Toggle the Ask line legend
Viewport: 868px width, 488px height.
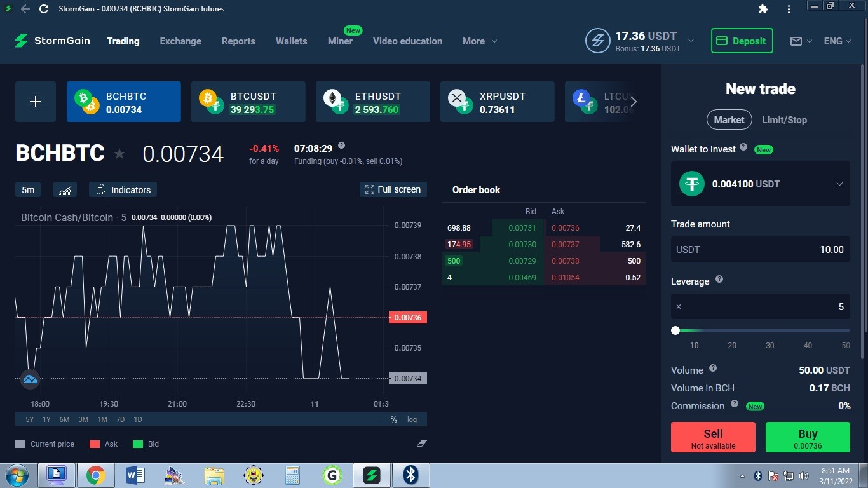click(x=104, y=444)
